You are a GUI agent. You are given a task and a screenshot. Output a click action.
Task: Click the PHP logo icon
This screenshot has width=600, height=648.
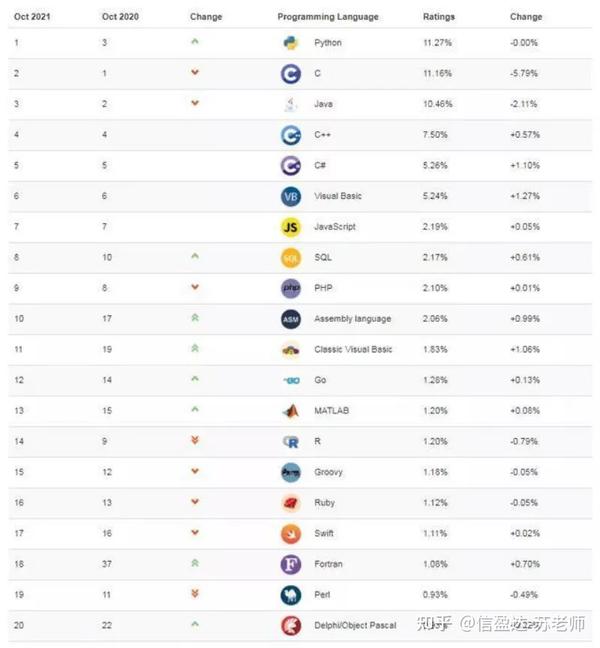click(290, 288)
